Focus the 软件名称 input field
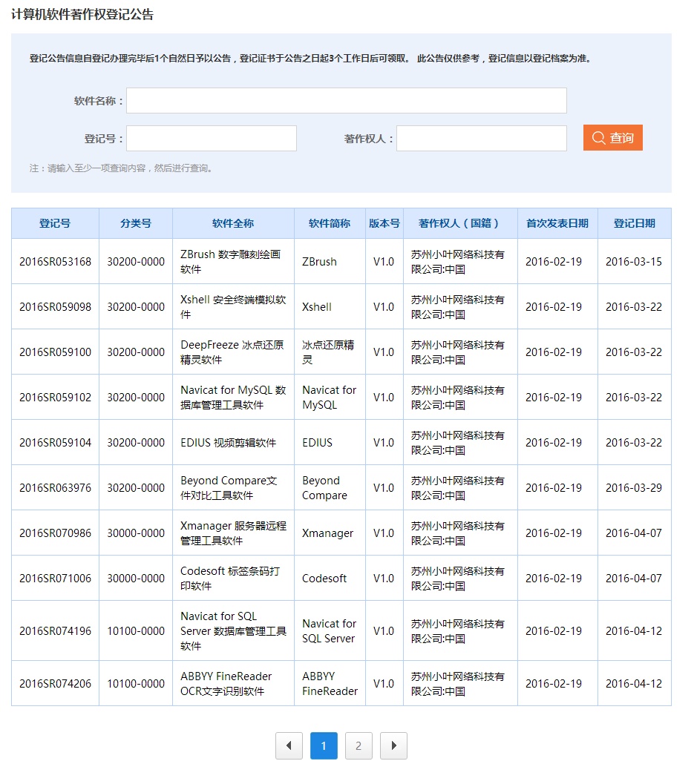Screen dimensions: 694x784 point(346,100)
